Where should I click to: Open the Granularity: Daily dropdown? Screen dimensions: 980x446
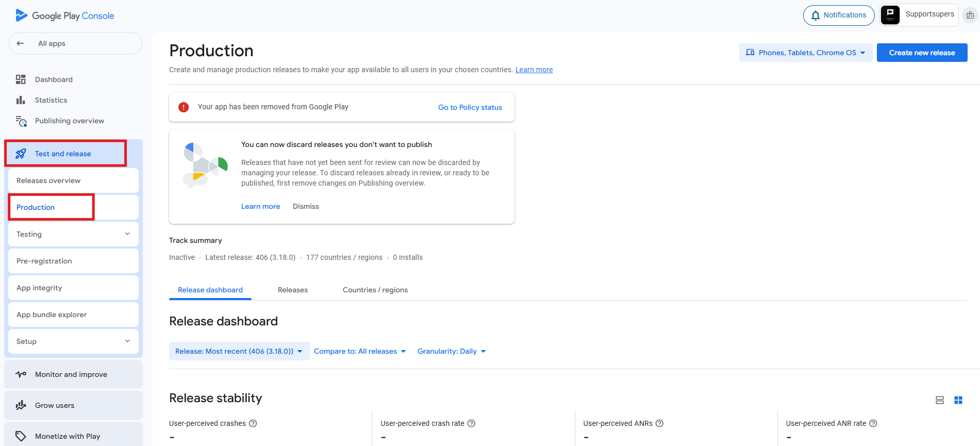(452, 351)
